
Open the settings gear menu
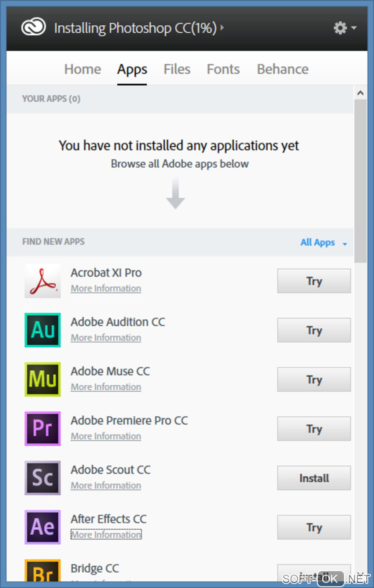pyautogui.click(x=344, y=28)
